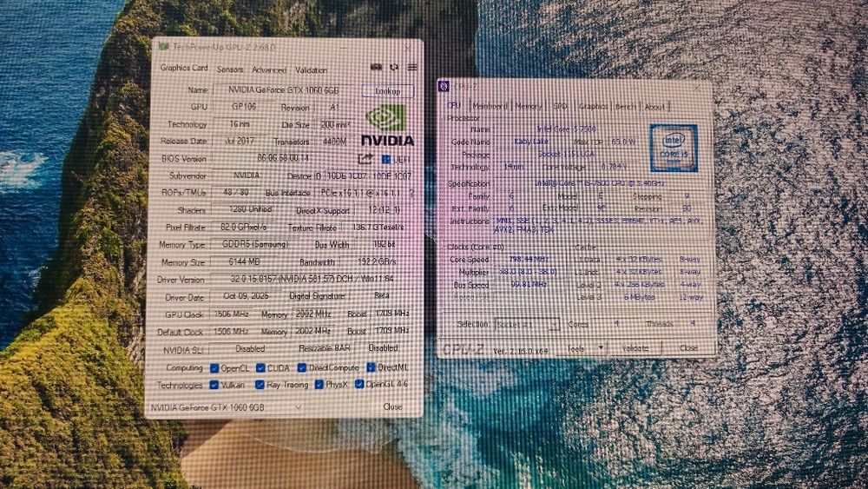Click the GP106 GPU field
This screenshot has width=868, height=489.
tap(244, 106)
